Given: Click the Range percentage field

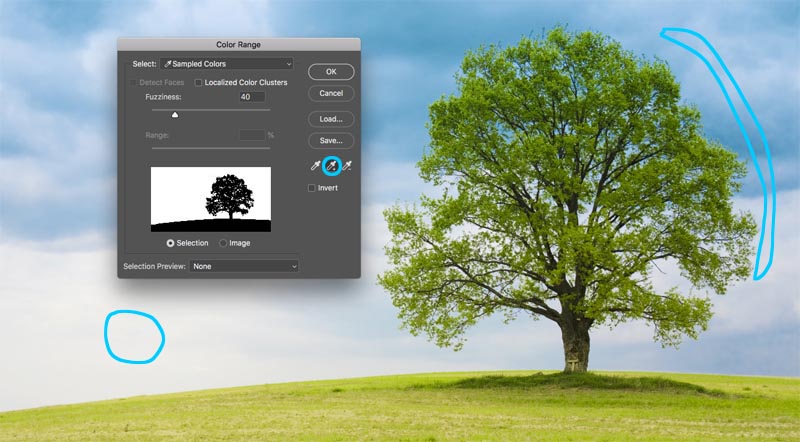Looking at the screenshot, I should [251, 135].
